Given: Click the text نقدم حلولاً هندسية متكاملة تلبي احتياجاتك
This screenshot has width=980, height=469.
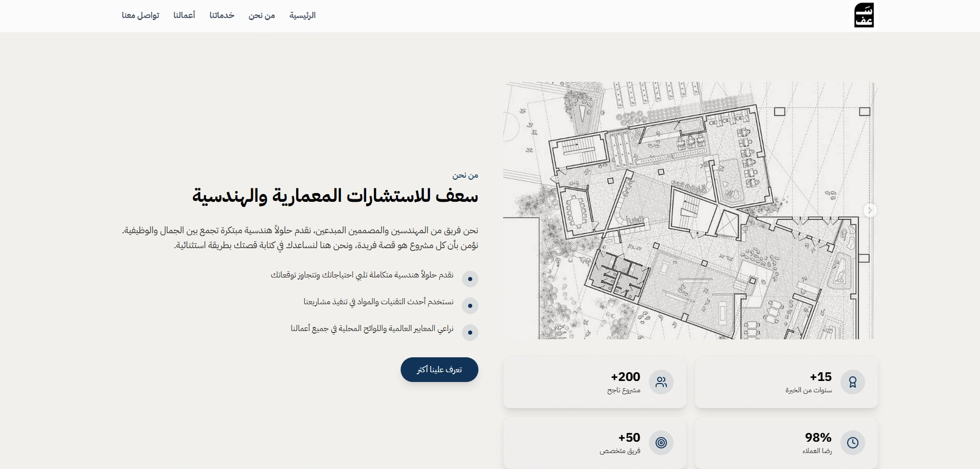Looking at the screenshot, I should (x=362, y=275).
